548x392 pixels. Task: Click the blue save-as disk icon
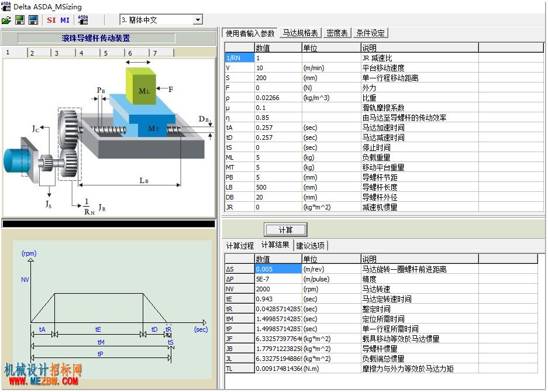click(x=33, y=20)
